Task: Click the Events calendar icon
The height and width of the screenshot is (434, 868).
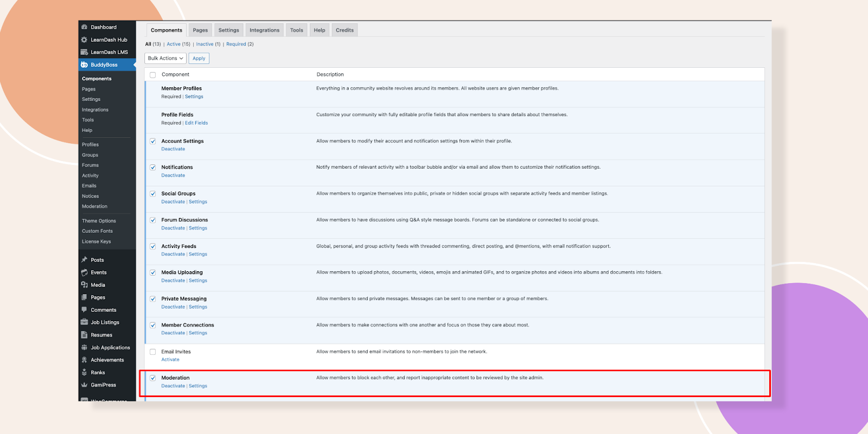Action: pos(84,272)
